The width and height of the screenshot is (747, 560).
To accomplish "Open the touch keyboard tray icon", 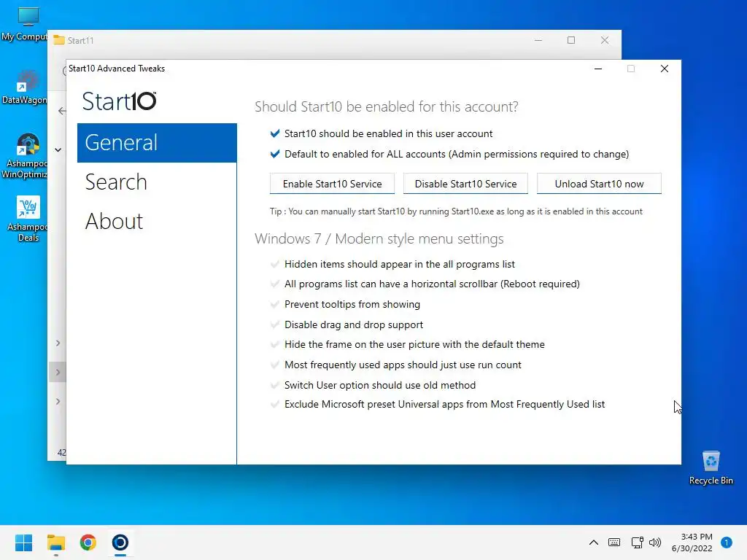I will (x=614, y=542).
